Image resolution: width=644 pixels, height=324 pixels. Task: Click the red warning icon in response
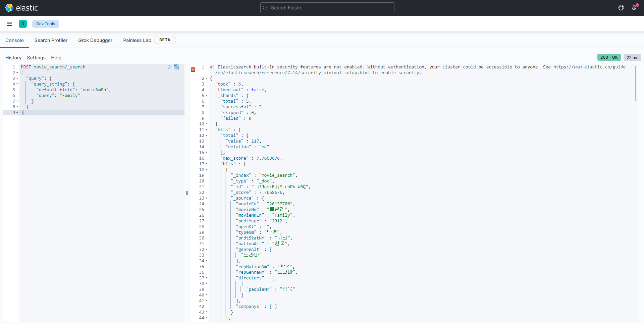click(193, 70)
